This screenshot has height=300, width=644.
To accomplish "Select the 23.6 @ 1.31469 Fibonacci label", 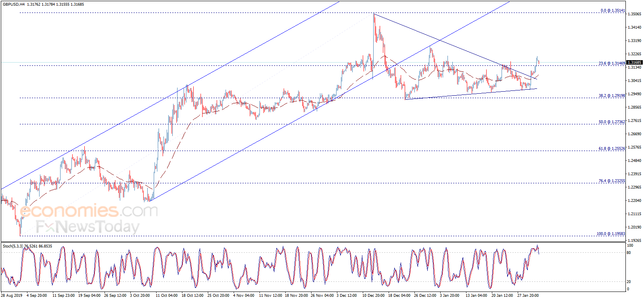I will pos(611,63).
